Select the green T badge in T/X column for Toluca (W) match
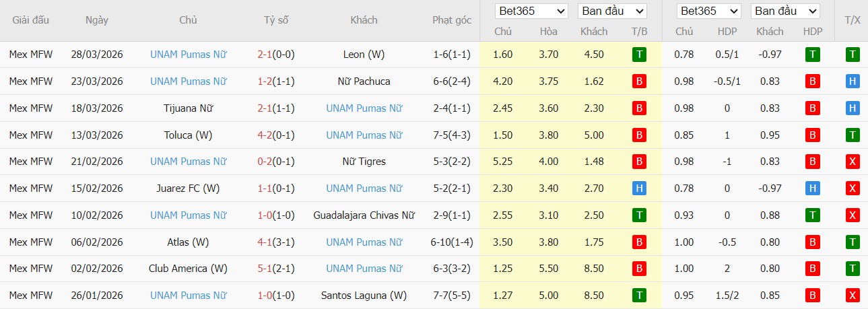Viewport: 868px width, 309px height. click(853, 135)
